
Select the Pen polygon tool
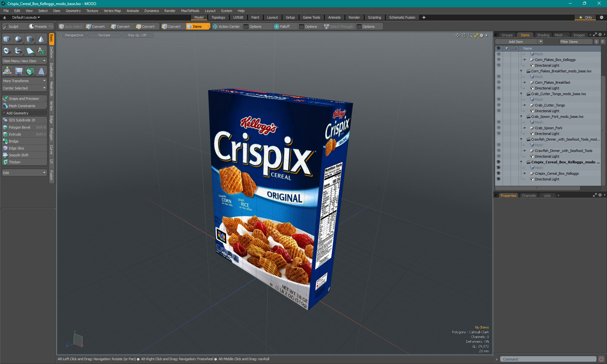click(30, 51)
